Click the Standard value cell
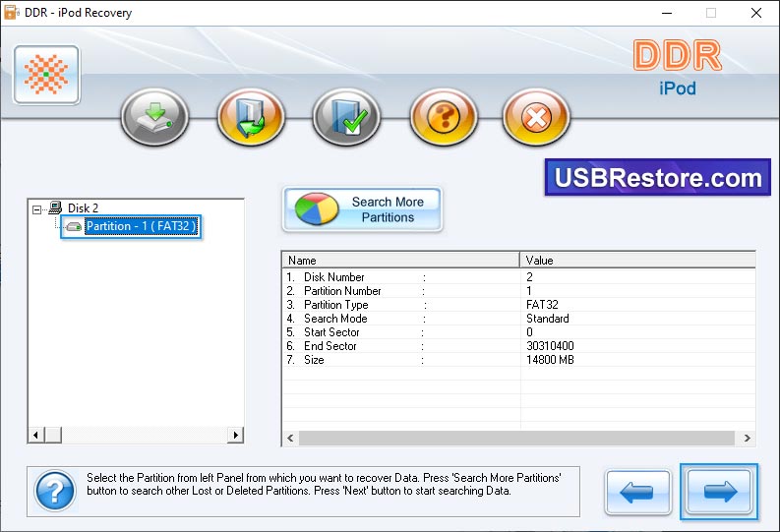This screenshot has width=780, height=532. click(x=547, y=319)
